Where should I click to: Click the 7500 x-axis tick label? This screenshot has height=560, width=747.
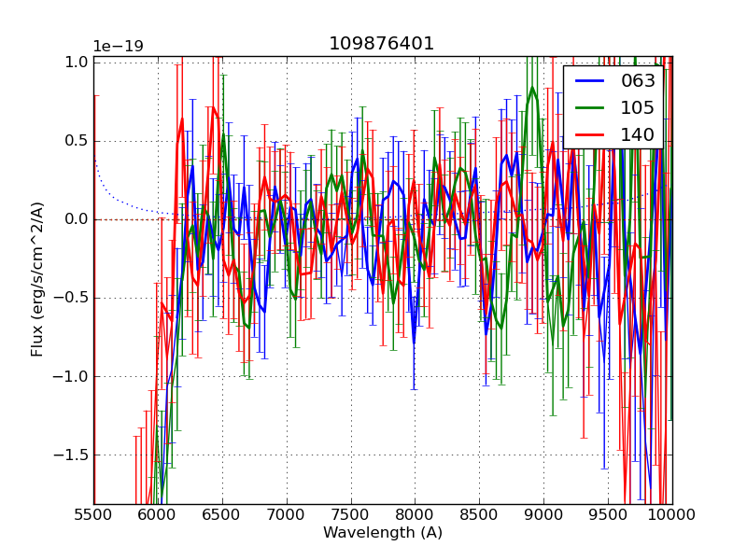351,514
